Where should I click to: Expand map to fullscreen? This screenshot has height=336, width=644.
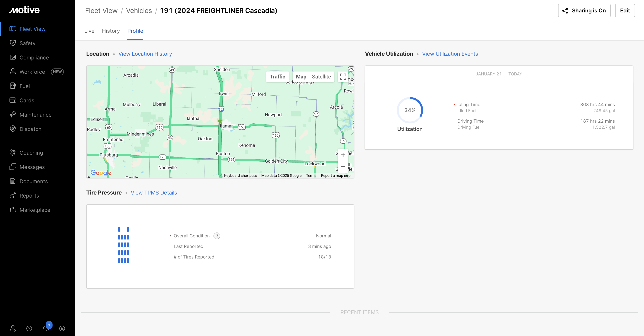click(x=343, y=77)
